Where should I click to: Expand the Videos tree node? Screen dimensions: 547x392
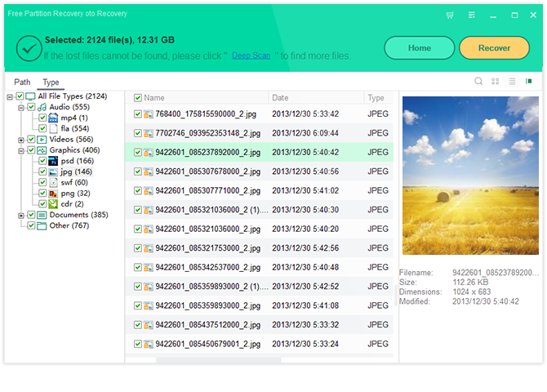coord(21,140)
